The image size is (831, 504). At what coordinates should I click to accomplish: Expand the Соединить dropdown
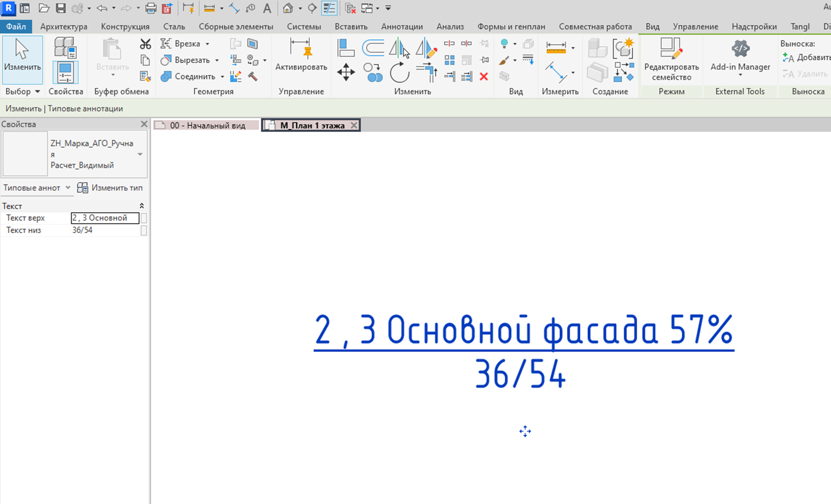(x=222, y=77)
